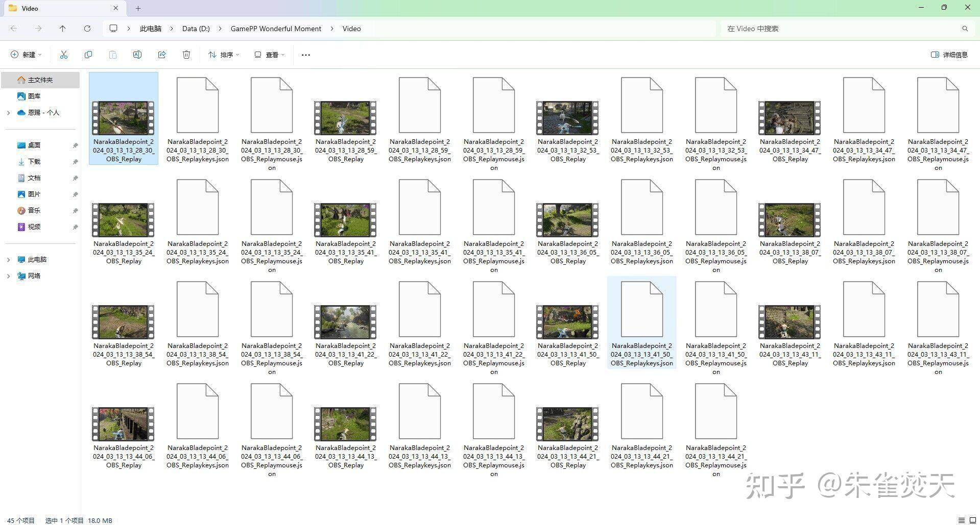Open the 新建 dropdown
Screen dimensions: 980x525
pyautogui.click(x=26, y=55)
